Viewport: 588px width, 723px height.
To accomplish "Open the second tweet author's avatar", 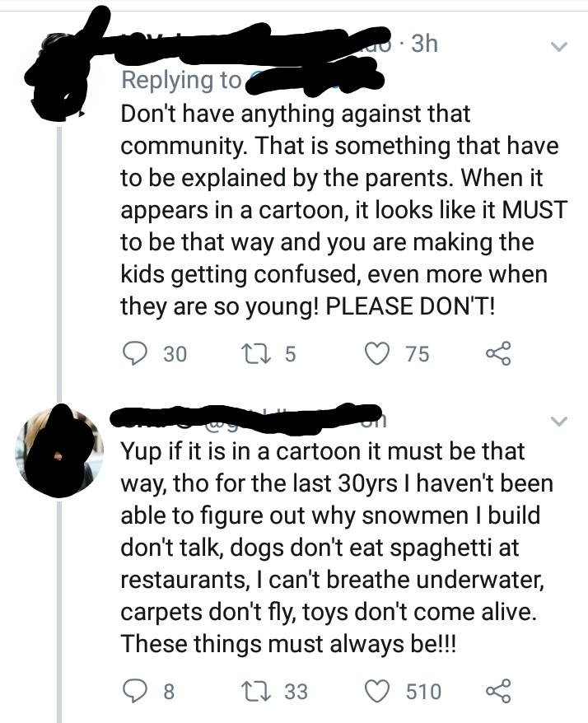I will click(59, 450).
